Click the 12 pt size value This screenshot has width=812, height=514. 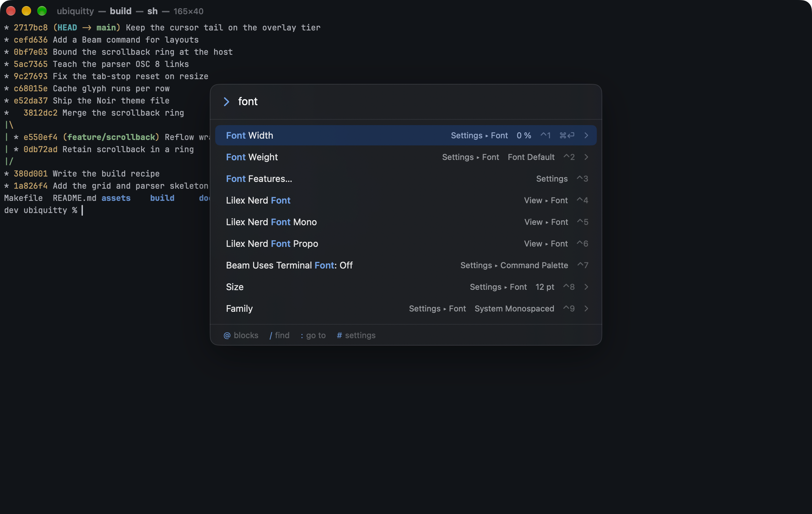pos(545,287)
